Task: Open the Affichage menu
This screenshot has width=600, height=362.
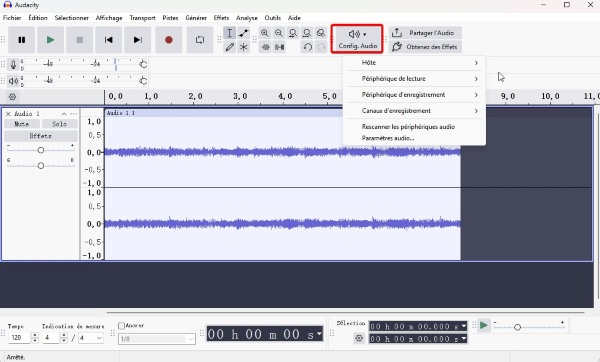Action: coord(109,18)
